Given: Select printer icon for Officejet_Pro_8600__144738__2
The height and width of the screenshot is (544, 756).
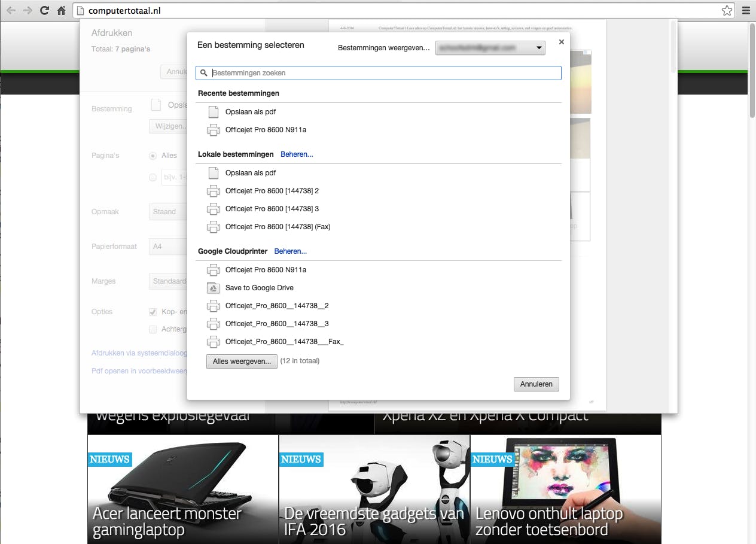Looking at the screenshot, I should (x=214, y=306).
